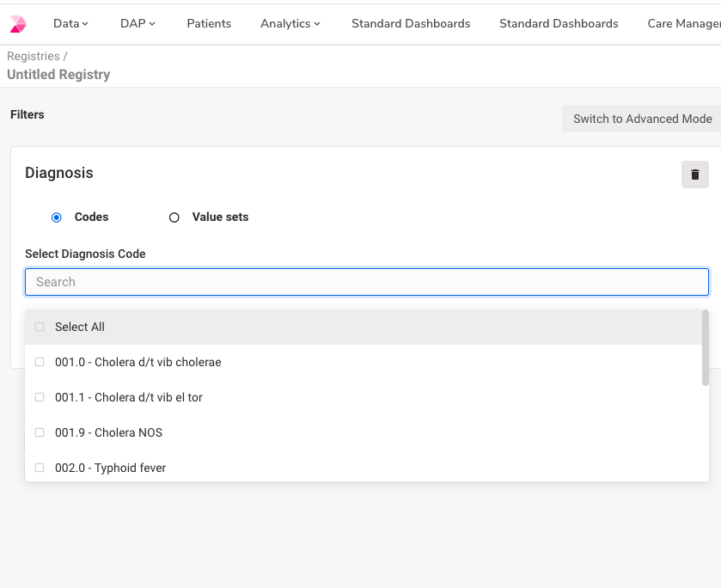The image size is (721, 588).
Task: Click the diagnosis code Search field
Action: pyautogui.click(x=367, y=282)
